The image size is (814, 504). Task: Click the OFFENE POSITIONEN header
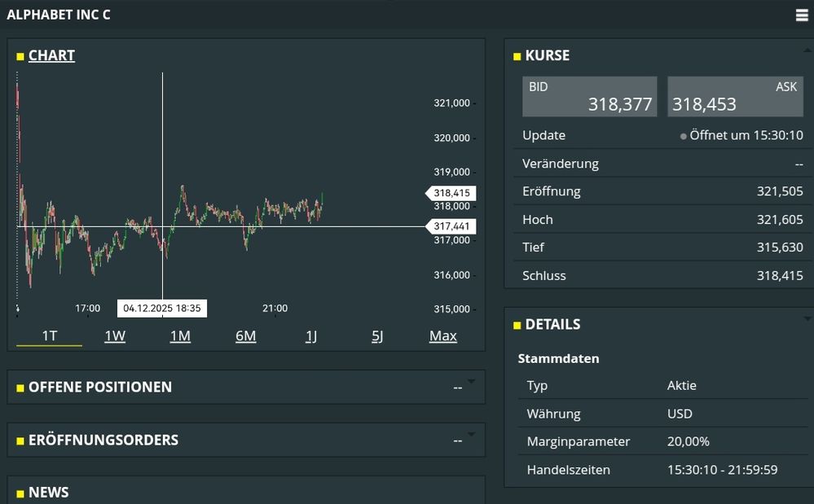100,388
